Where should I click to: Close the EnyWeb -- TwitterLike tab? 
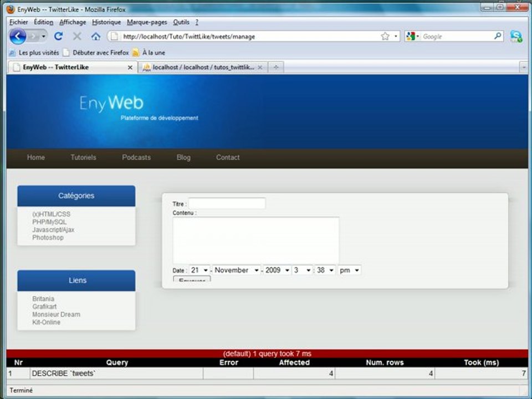(130, 68)
